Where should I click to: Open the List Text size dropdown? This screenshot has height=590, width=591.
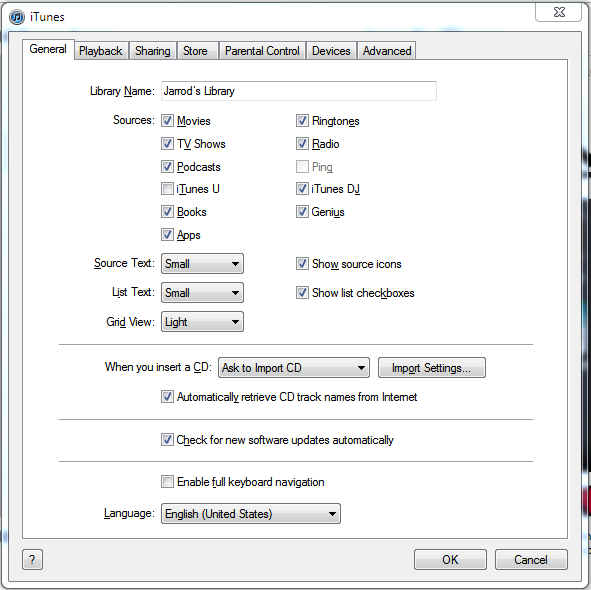tap(202, 293)
